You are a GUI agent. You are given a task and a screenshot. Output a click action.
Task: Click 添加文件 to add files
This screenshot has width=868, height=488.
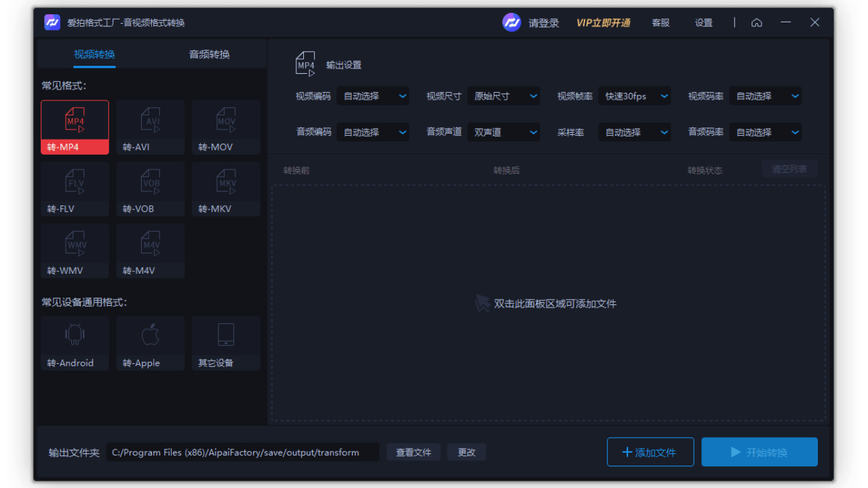(650, 451)
